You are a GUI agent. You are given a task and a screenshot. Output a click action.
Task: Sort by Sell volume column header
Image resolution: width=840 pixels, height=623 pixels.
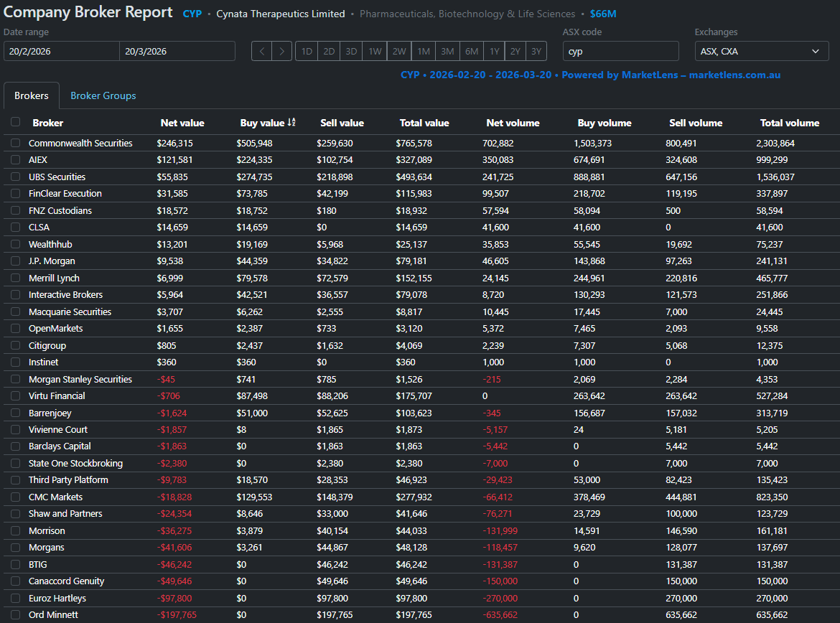[x=696, y=123]
